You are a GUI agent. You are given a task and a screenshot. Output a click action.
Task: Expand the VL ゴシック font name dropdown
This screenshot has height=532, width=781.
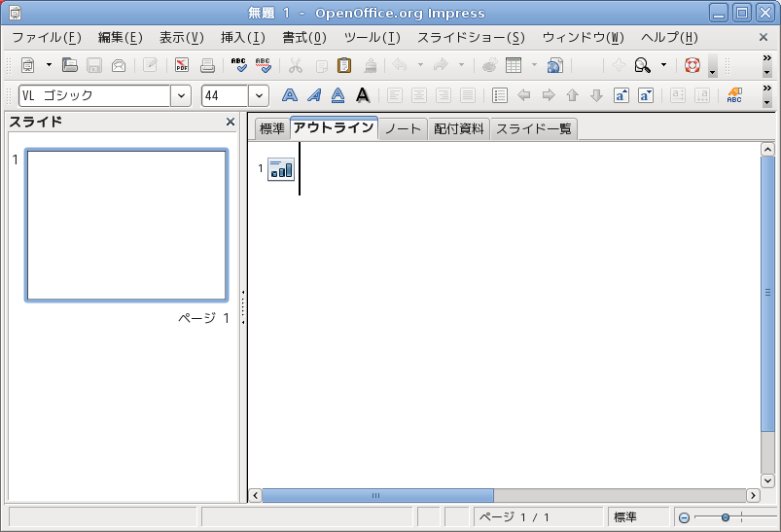click(181, 96)
